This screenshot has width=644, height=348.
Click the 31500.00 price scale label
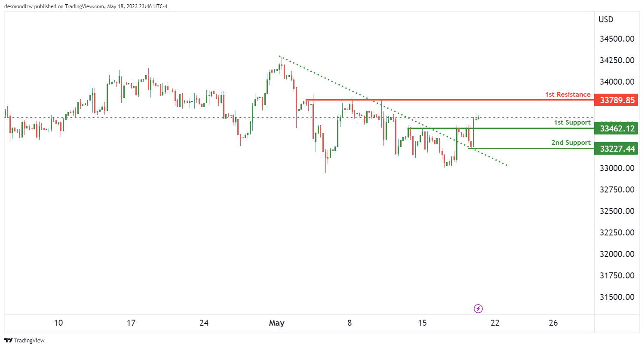pyautogui.click(x=617, y=297)
